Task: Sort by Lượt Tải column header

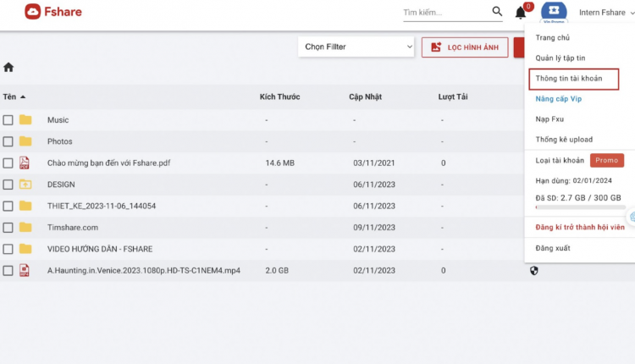Action: point(453,97)
